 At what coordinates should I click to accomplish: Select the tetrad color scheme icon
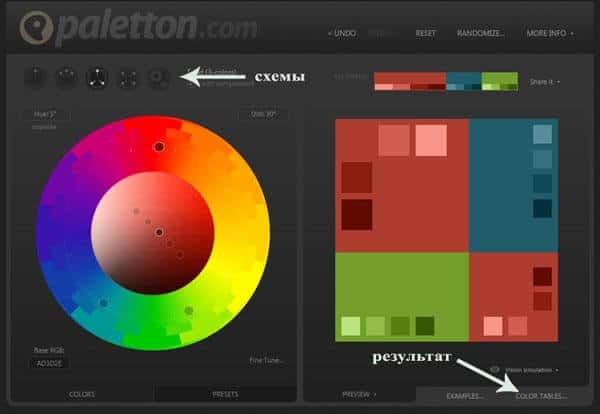pyautogui.click(x=128, y=78)
